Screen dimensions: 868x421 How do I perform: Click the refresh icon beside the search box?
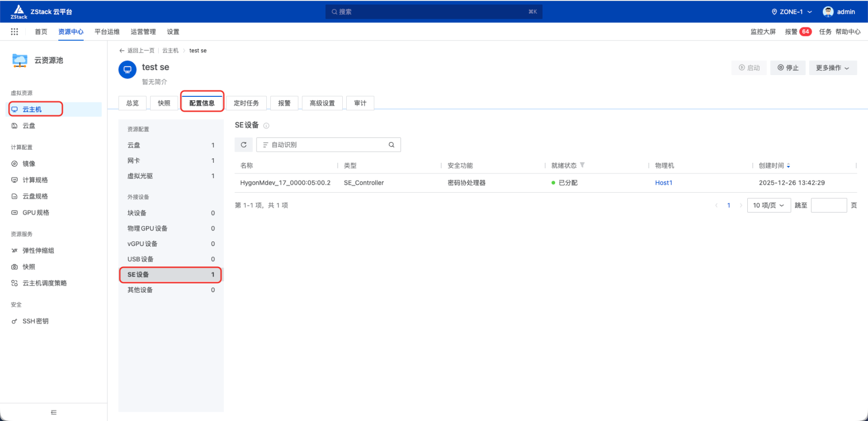pos(244,145)
